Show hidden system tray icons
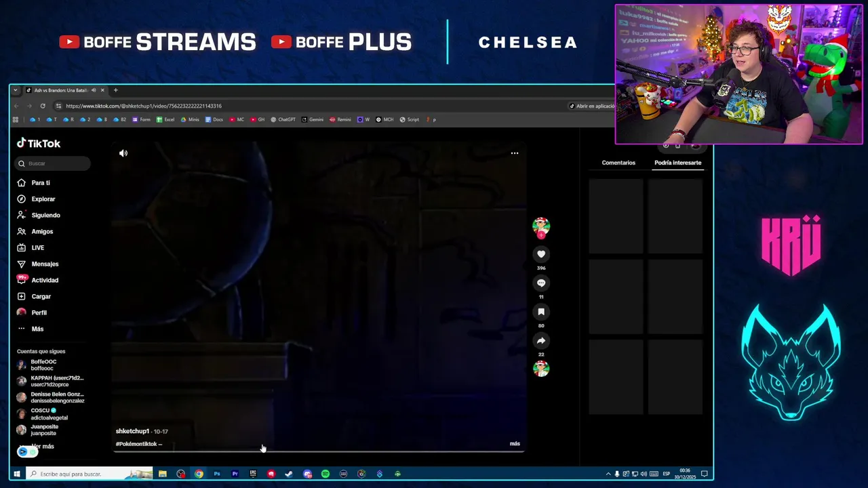This screenshot has height=488, width=868. click(x=608, y=474)
